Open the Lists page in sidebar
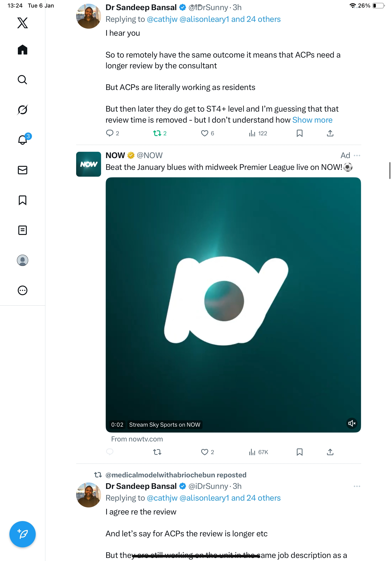Screen dimensions: 392x561 23,230
